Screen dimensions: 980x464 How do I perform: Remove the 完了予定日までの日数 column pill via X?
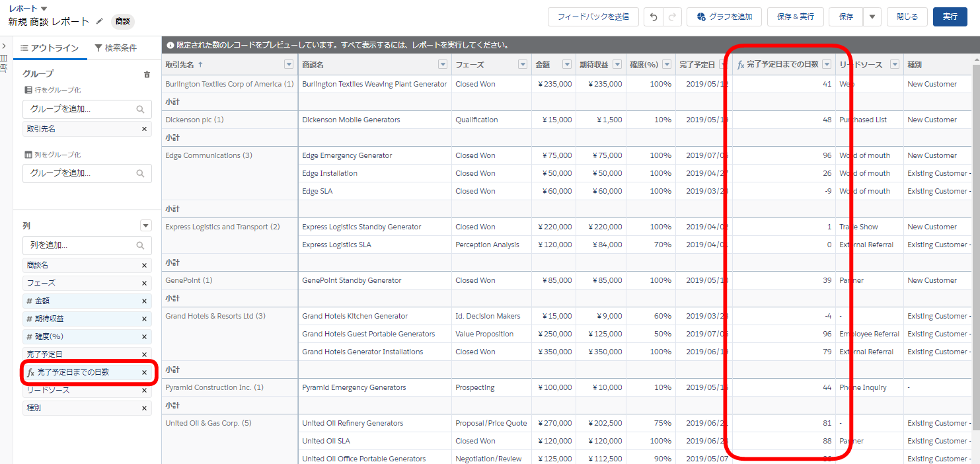[x=144, y=372]
